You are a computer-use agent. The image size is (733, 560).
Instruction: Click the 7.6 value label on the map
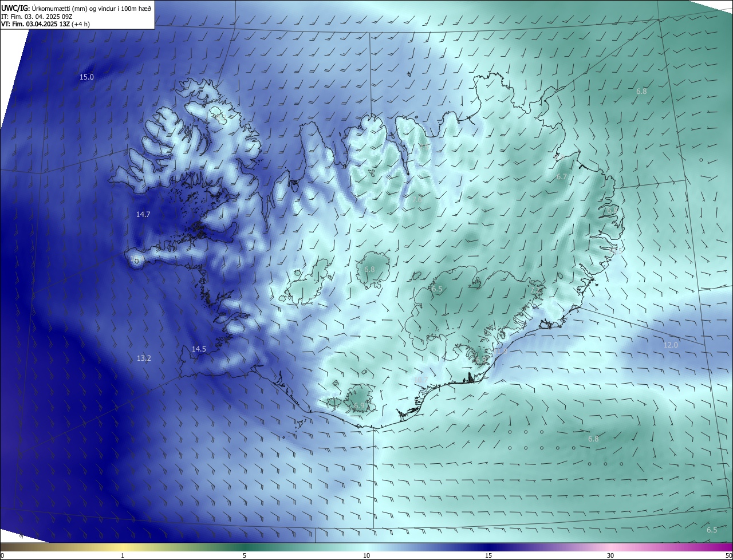[416, 200]
